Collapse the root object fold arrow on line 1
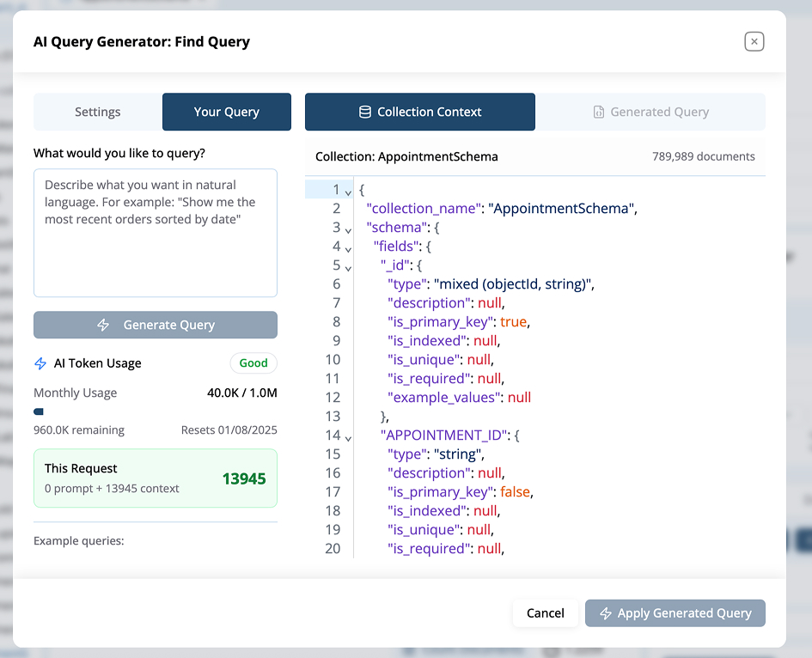The image size is (812, 658). pyautogui.click(x=348, y=192)
